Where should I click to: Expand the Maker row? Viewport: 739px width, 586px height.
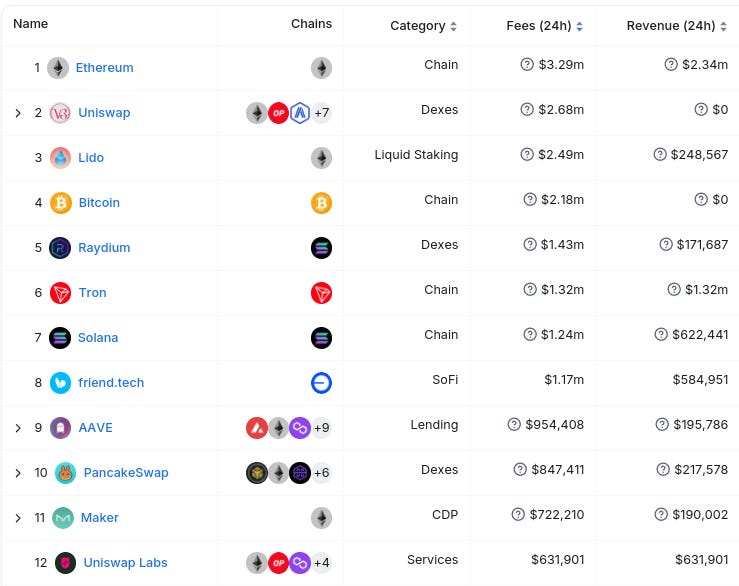pyautogui.click(x=18, y=518)
